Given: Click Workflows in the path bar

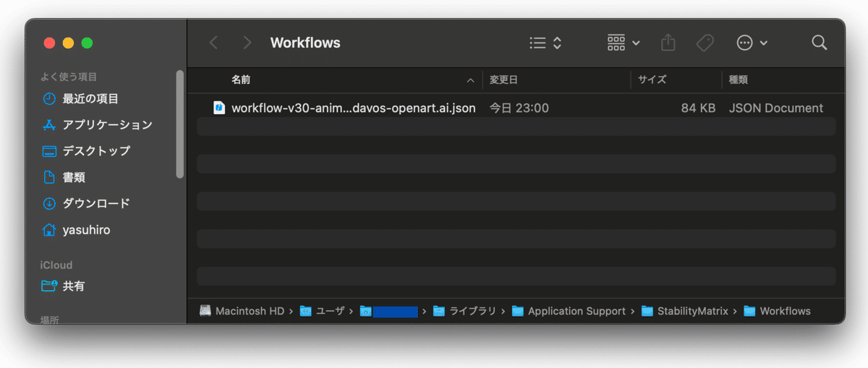Looking at the screenshot, I should (777, 311).
